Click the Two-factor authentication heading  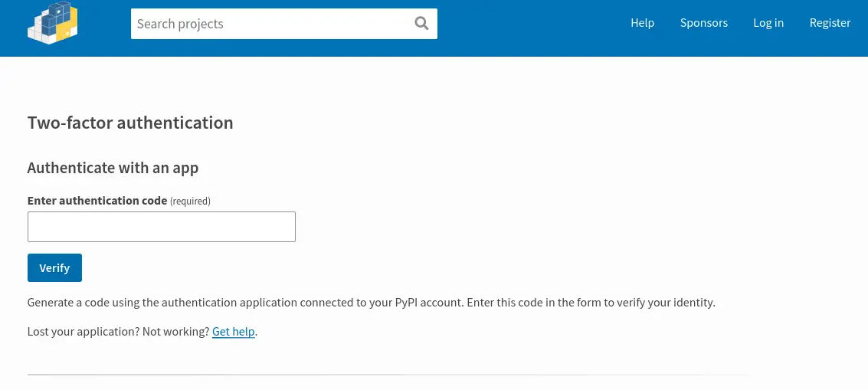(x=130, y=123)
